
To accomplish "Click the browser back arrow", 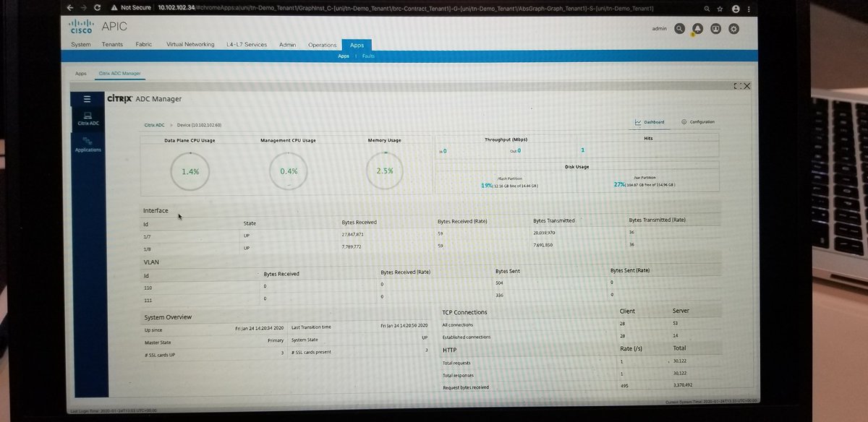I will pyautogui.click(x=70, y=7).
